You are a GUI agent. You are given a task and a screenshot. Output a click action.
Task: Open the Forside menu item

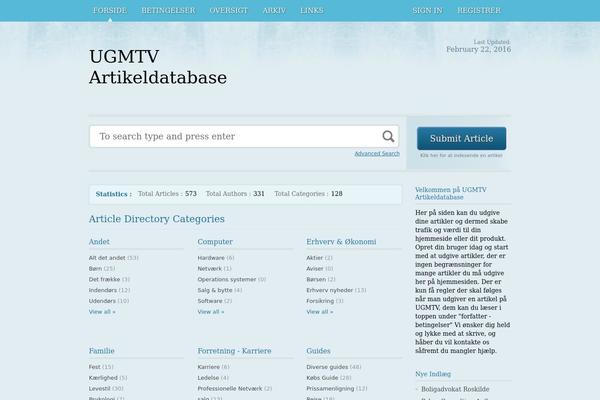point(110,10)
